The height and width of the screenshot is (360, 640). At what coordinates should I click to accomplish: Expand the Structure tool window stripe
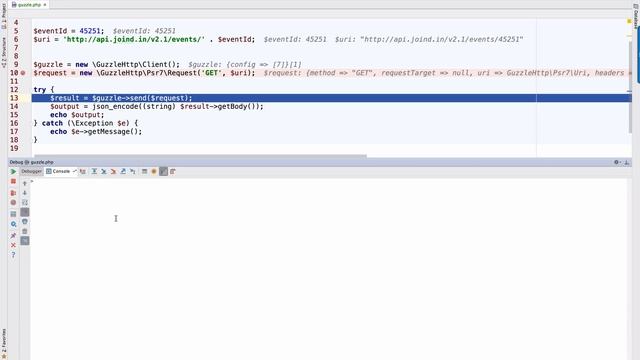tap(3, 52)
